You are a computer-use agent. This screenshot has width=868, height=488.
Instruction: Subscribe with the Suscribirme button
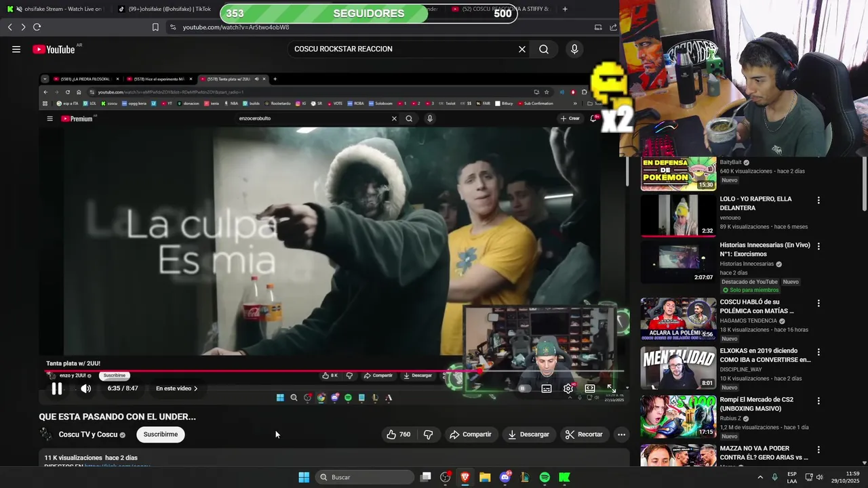[x=161, y=434]
